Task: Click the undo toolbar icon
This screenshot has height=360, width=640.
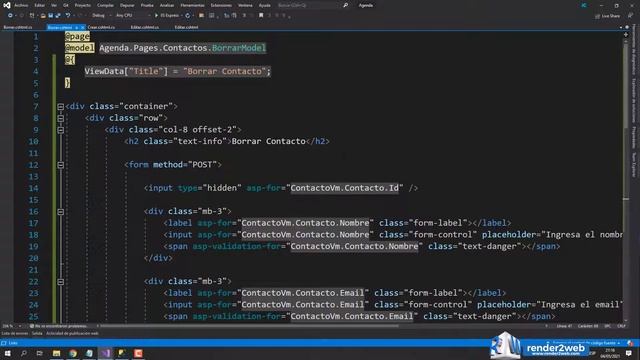Action: (x=68, y=16)
